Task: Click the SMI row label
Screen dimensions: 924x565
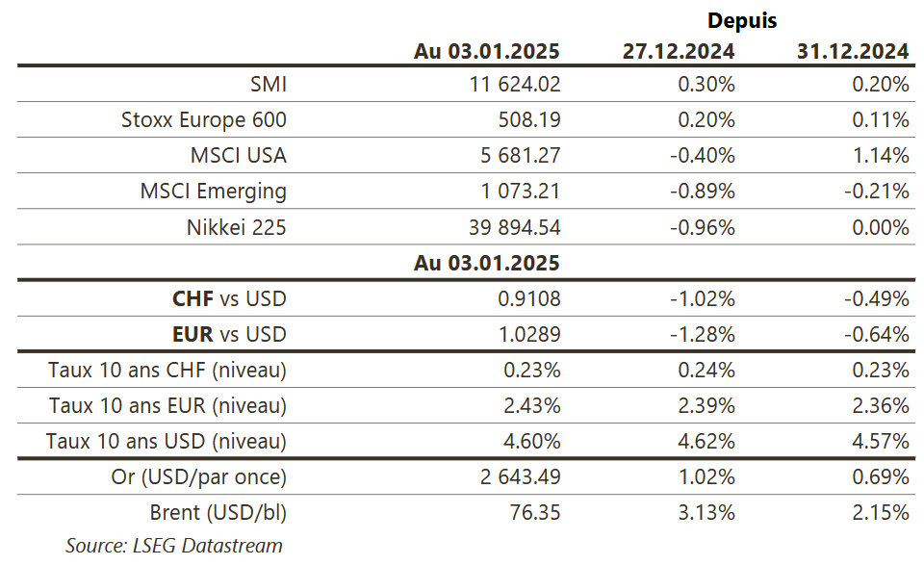Action: [269, 85]
